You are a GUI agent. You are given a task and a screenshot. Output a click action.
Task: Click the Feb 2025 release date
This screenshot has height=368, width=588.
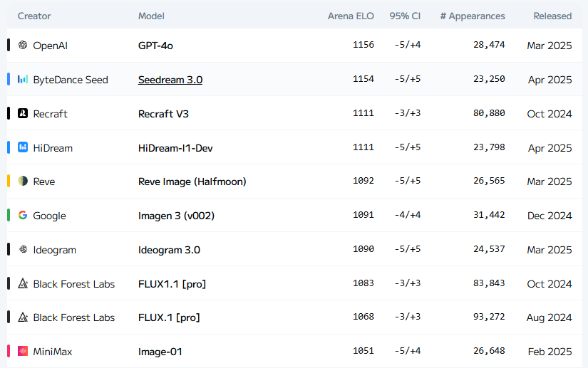[x=550, y=352]
